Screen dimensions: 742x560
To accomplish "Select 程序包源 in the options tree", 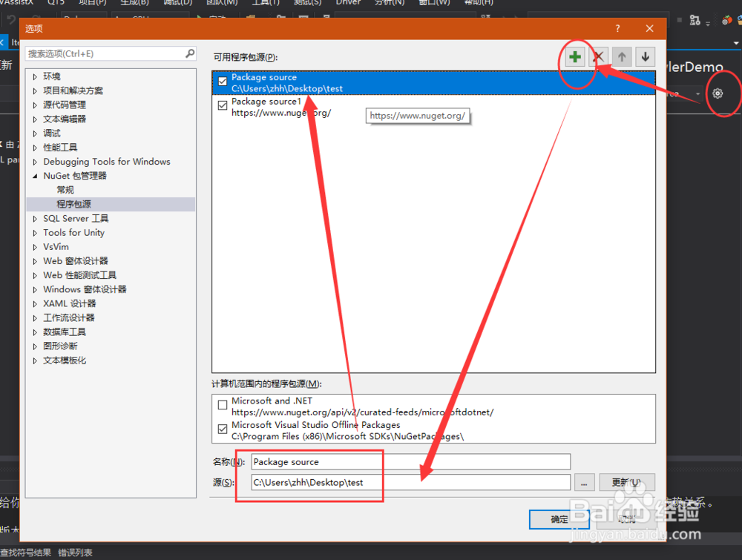I will [x=73, y=204].
